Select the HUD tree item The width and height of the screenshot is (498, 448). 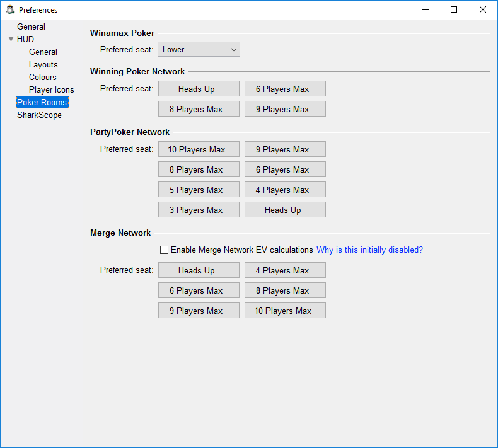(25, 39)
